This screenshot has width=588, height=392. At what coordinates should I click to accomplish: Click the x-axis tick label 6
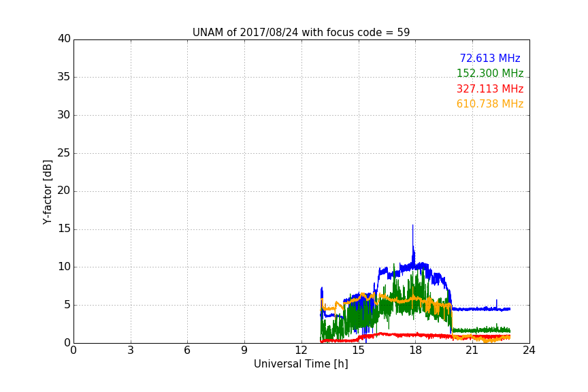(x=188, y=350)
